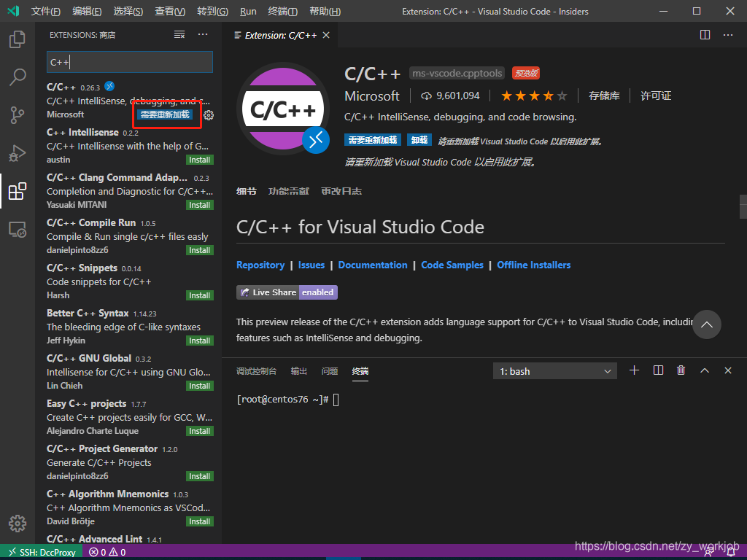Click 需要重新加载 button in extension details
The height and width of the screenshot is (560, 747).
coord(373,140)
